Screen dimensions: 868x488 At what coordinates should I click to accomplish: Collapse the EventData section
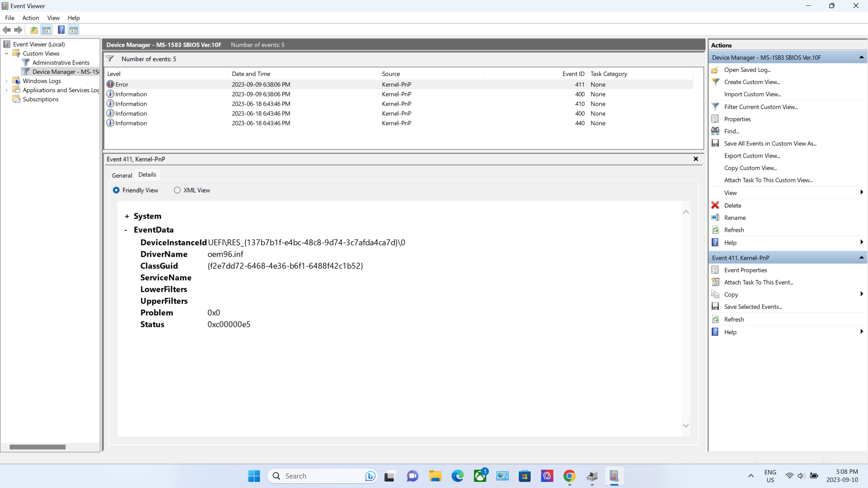point(126,230)
